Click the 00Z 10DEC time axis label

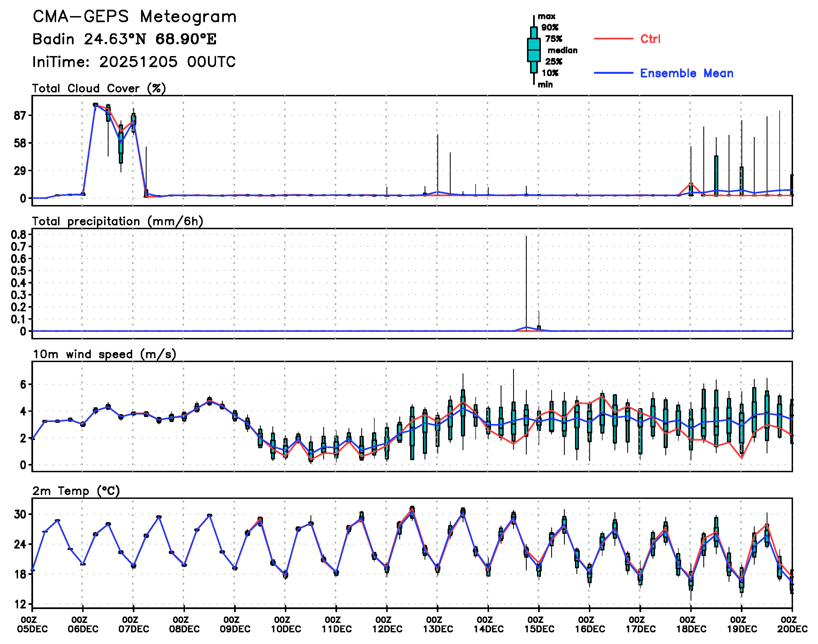point(286,624)
